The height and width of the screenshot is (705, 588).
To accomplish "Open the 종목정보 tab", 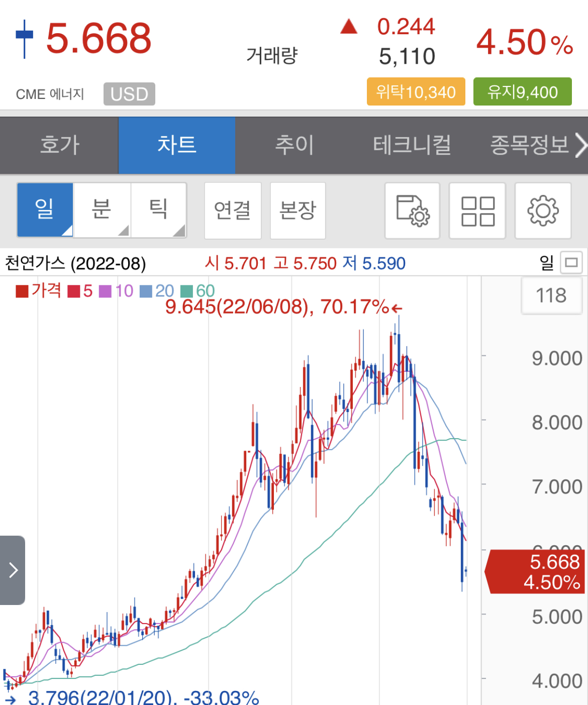I will 529,145.
